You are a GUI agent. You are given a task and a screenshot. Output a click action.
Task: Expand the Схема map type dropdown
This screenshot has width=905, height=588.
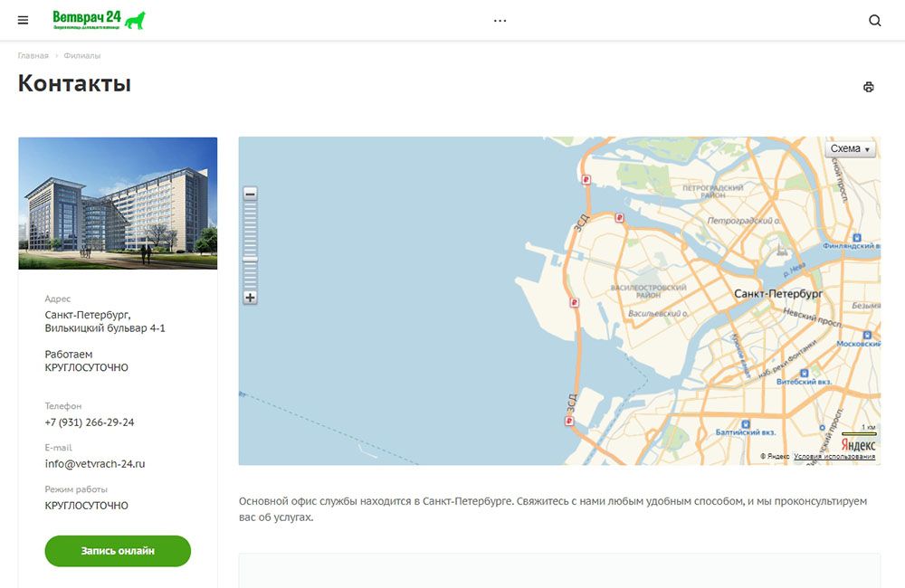click(851, 149)
